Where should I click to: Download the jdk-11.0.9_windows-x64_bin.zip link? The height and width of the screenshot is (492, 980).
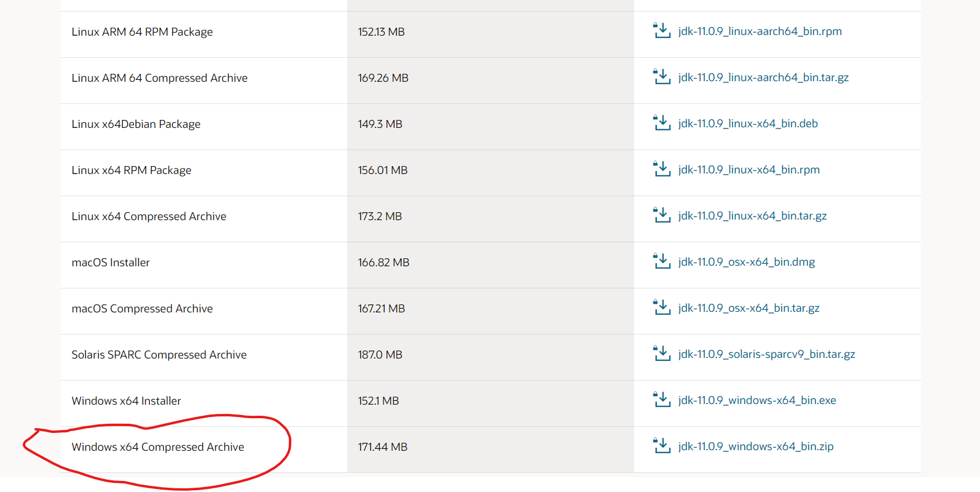[756, 446]
